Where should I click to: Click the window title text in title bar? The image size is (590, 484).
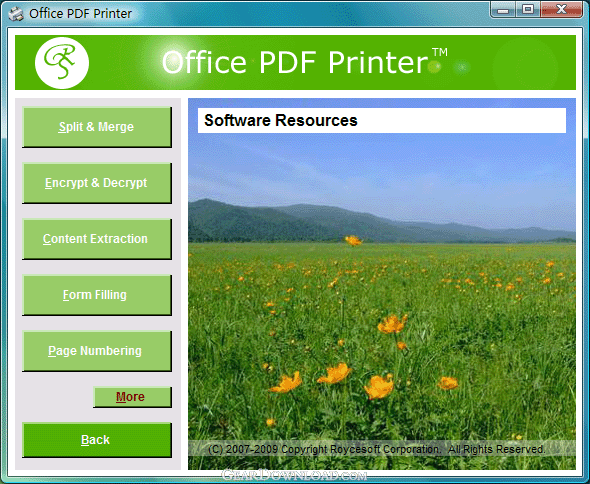pos(81,14)
